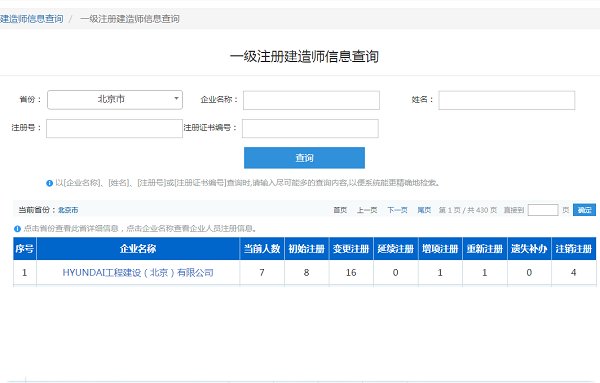The image size is (600, 383).
Task: Click the 变更注册 column header
Action: (351, 249)
